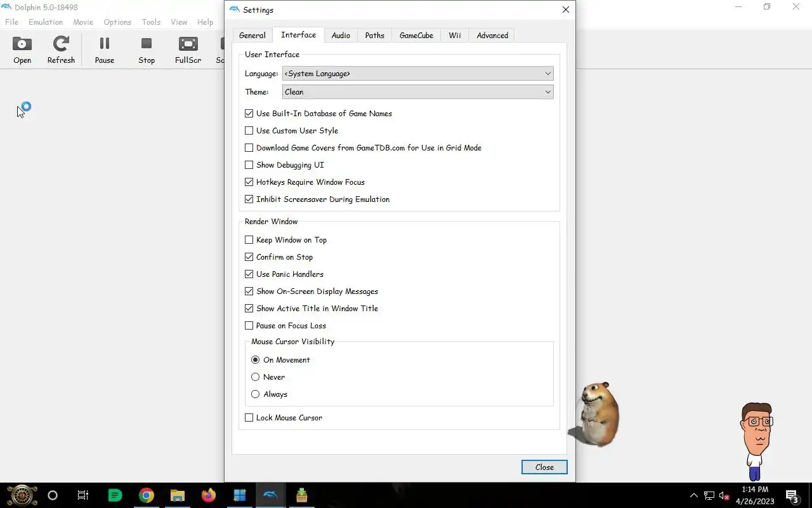812x508 pixels.
Task: Click the Open toolbar icon in Dolphin
Action: (22, 50)
